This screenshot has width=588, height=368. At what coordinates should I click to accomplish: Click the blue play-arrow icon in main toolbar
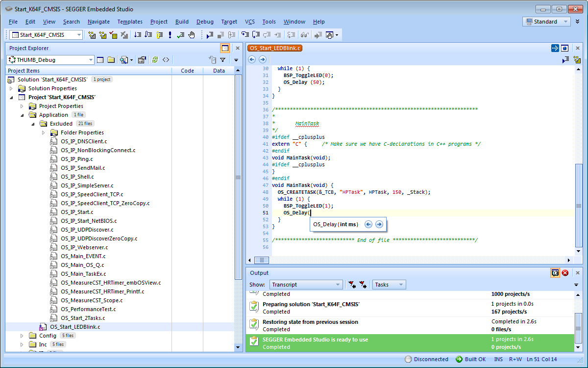point(210,35)
